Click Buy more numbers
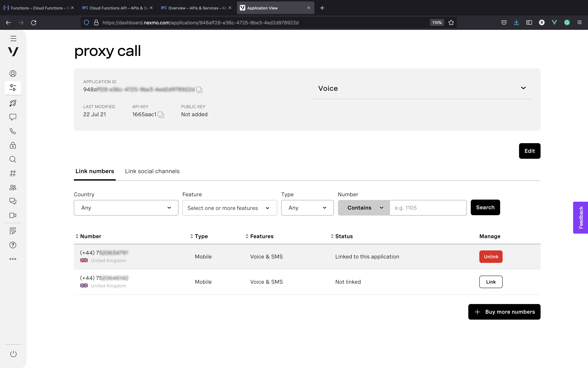Viewport: 588px width, 368px height. click(x=504, y=312)
